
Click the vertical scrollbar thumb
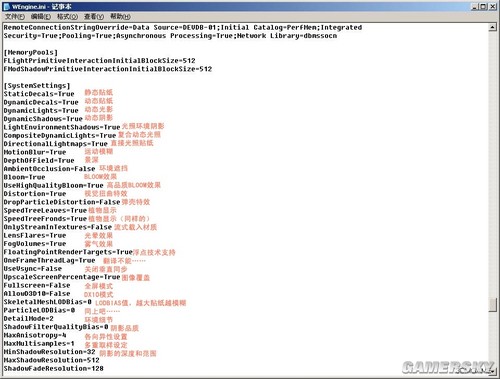click(x=493, y=305)
